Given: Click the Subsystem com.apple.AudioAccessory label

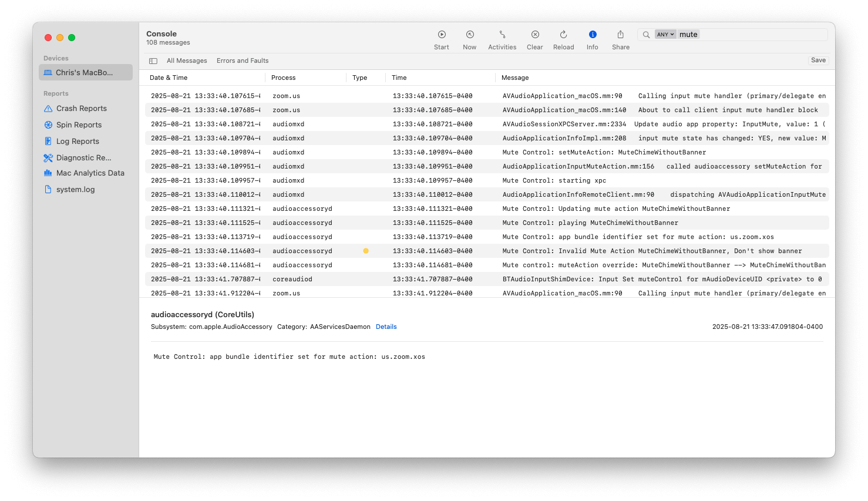Looking at the screenshot, I should coord(211,327).
